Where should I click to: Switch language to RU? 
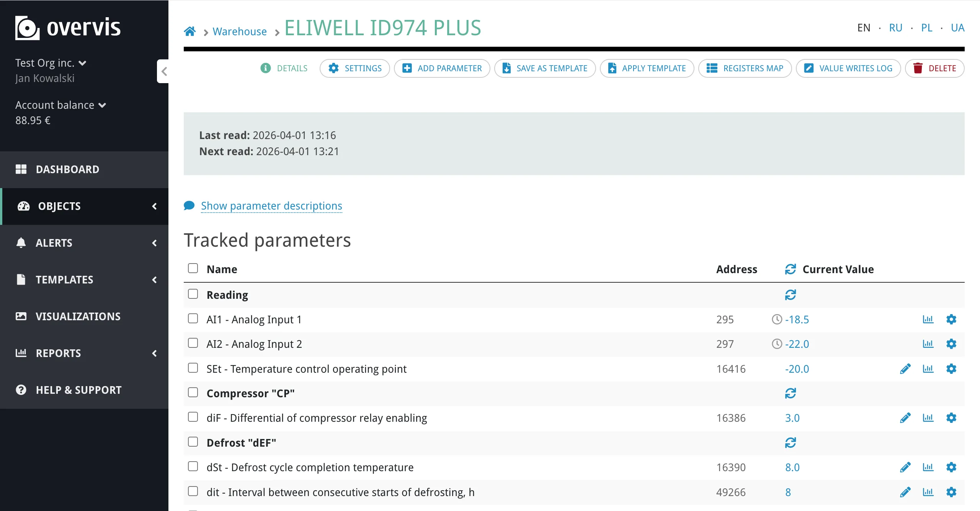[x=895, y=28]
